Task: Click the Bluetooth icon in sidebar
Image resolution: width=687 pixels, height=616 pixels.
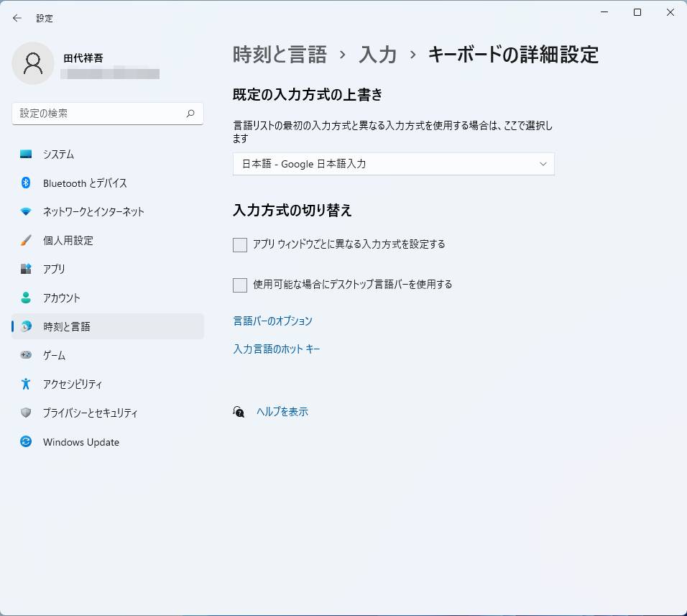Action: [26, 183]
